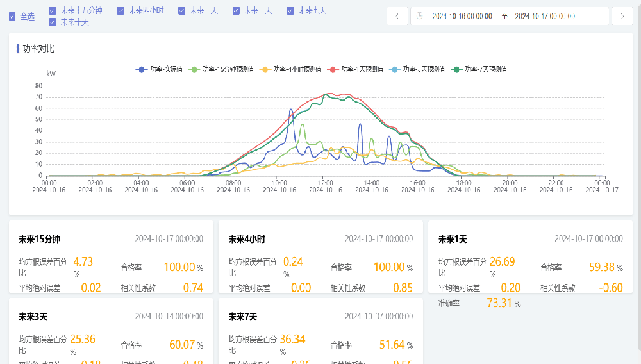This screenshot has height=364, width=641.
Task: Uncheck the 全选 checkbox
Action: point(12,16)
